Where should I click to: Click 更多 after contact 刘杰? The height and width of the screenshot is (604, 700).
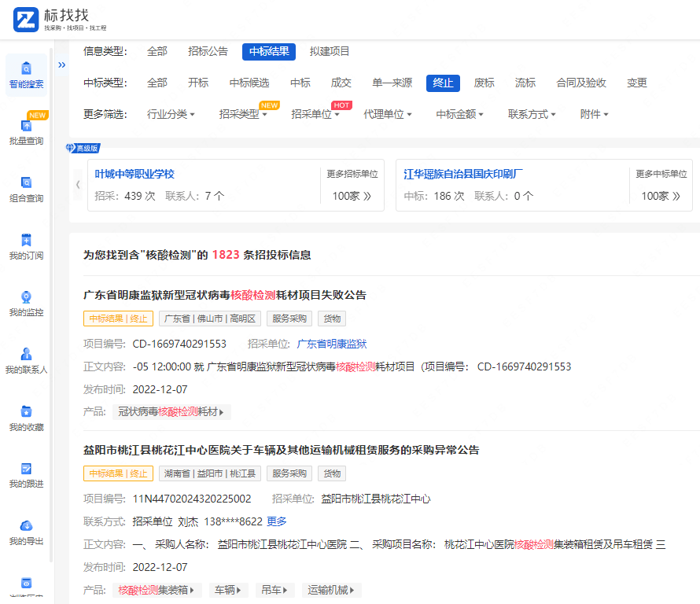point(277,521)
